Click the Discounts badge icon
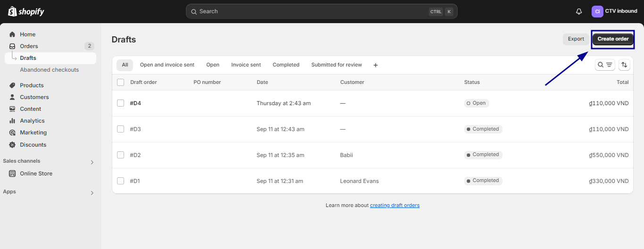Screen dimensions: 644x249 [x=12, y=145]
